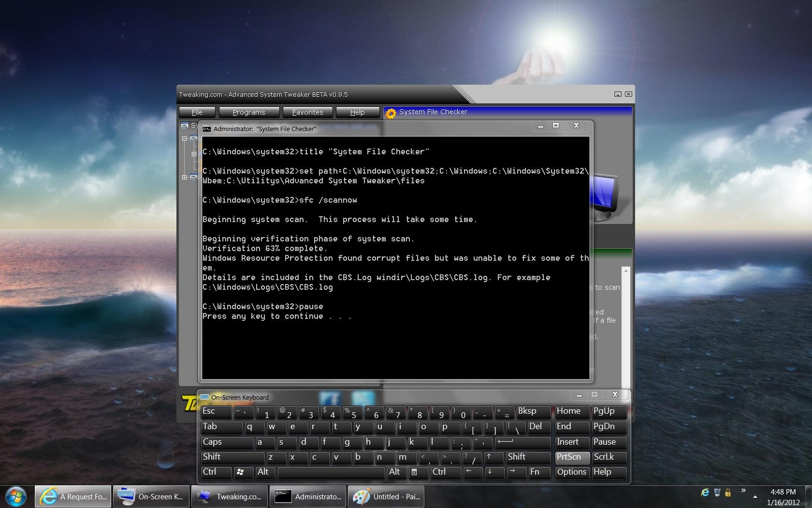
Task: Show hidden system tray icons
Action: [x=755, y=497]
